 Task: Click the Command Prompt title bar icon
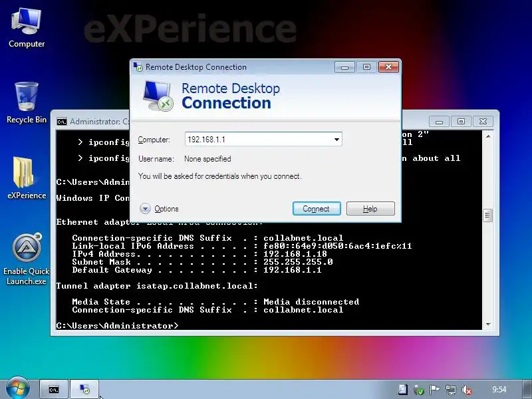(x=62, y=122)
